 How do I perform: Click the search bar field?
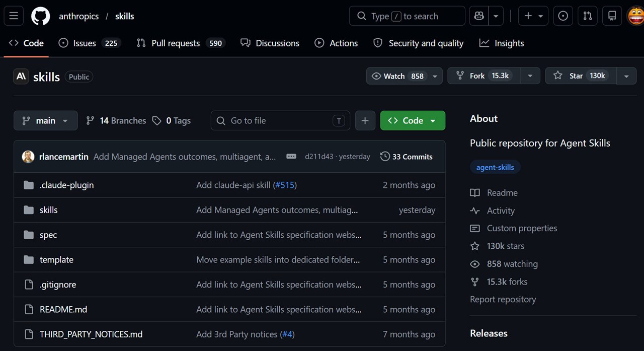pos(407,16)
